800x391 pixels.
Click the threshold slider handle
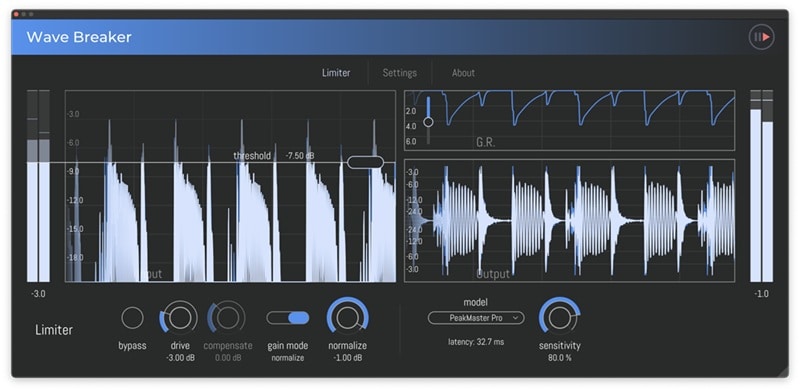(x=365, y=162)
